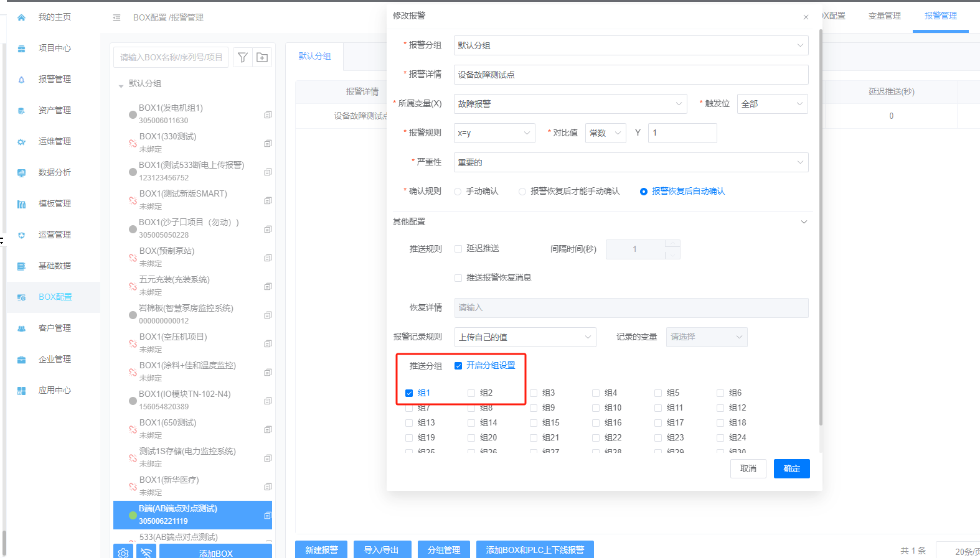Switch to 报警管理 top tab
This screenshot has height=558, width=980.
coord(940,16)
